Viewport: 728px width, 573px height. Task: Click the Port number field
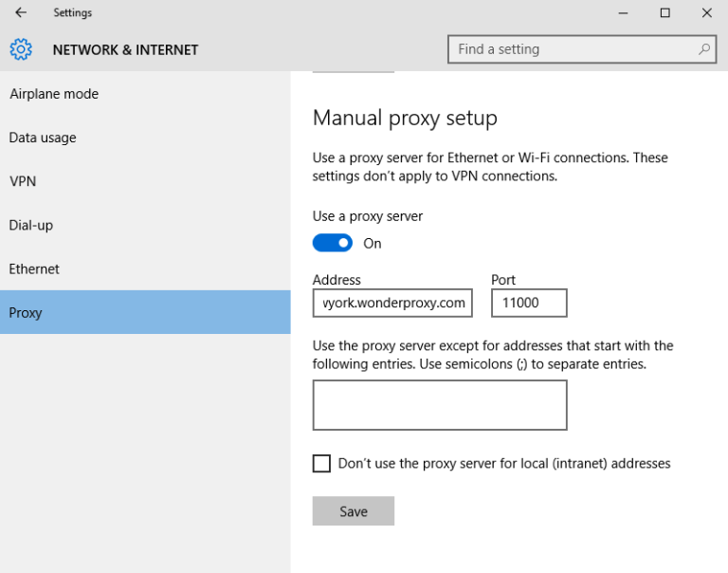(x=529, y=303)
